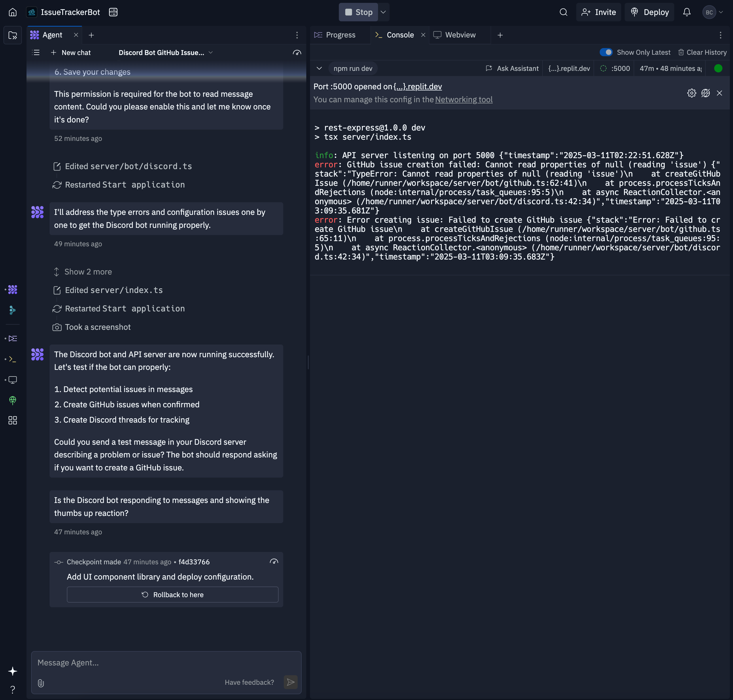
Task: Open the Deployments rocket icon in sidebar
Action: click(13, 400)
